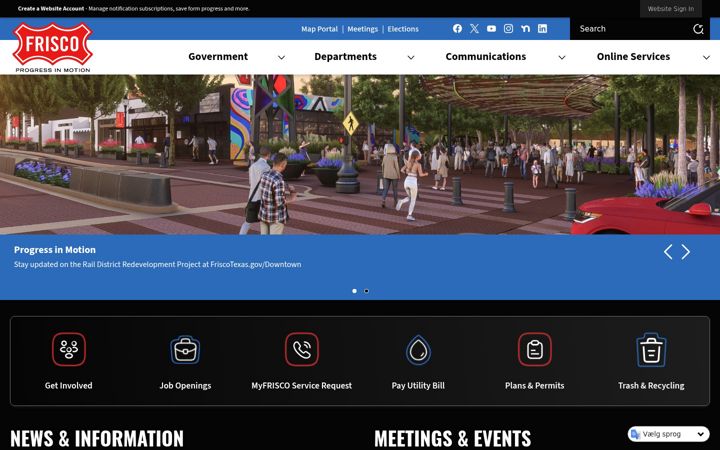Click the Get Involved text link
The width and height of the screenshot is (720, 450).
coord(68,386)
